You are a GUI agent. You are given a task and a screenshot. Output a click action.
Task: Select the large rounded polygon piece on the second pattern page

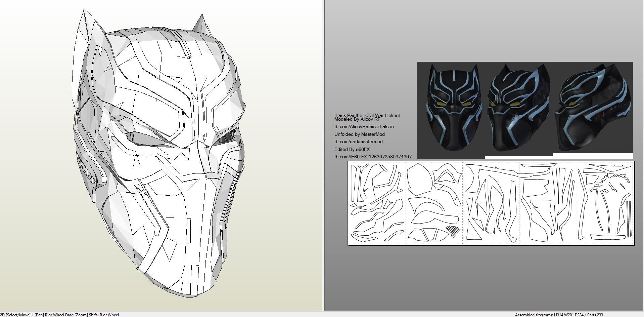coord(420,180)
